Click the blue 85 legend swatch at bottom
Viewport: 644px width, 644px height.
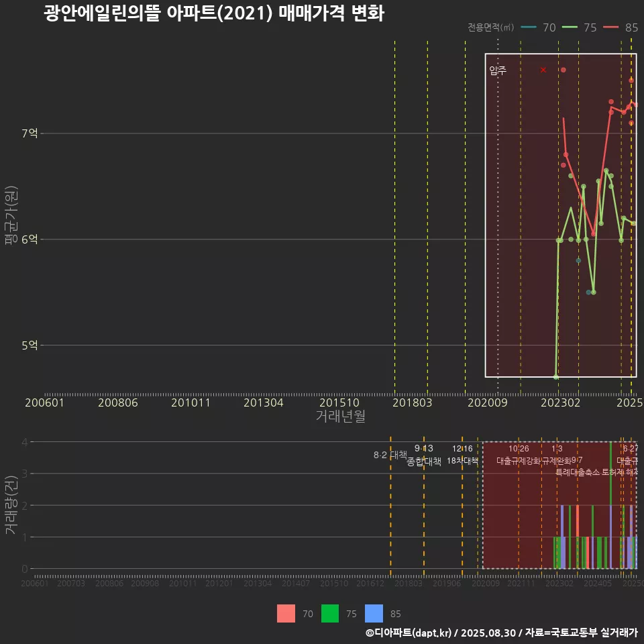[x=374, y=614]
